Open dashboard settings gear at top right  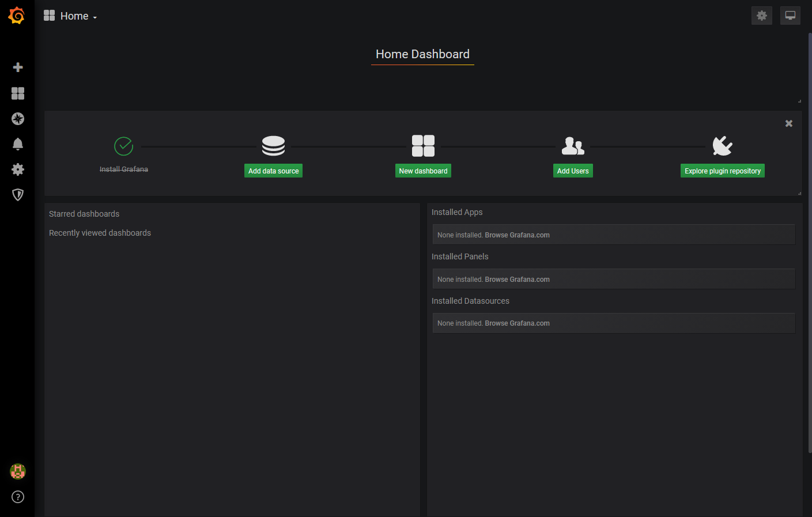[762, 16]
